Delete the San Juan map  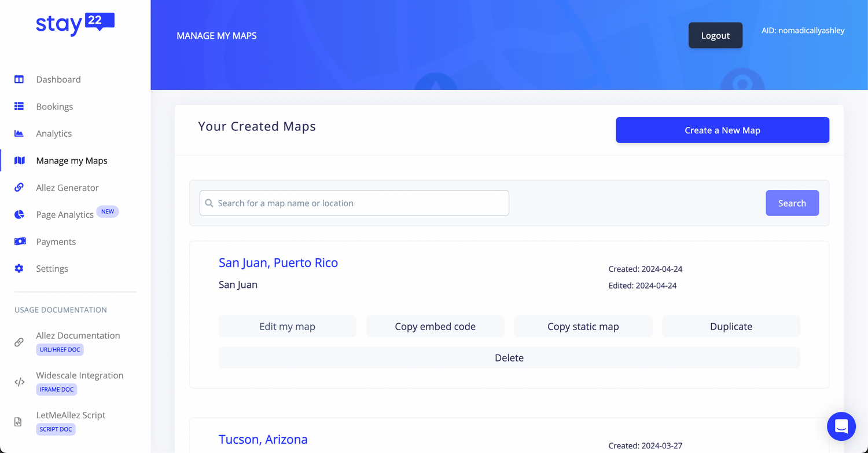pyautogui.click(x=509, y=358)
